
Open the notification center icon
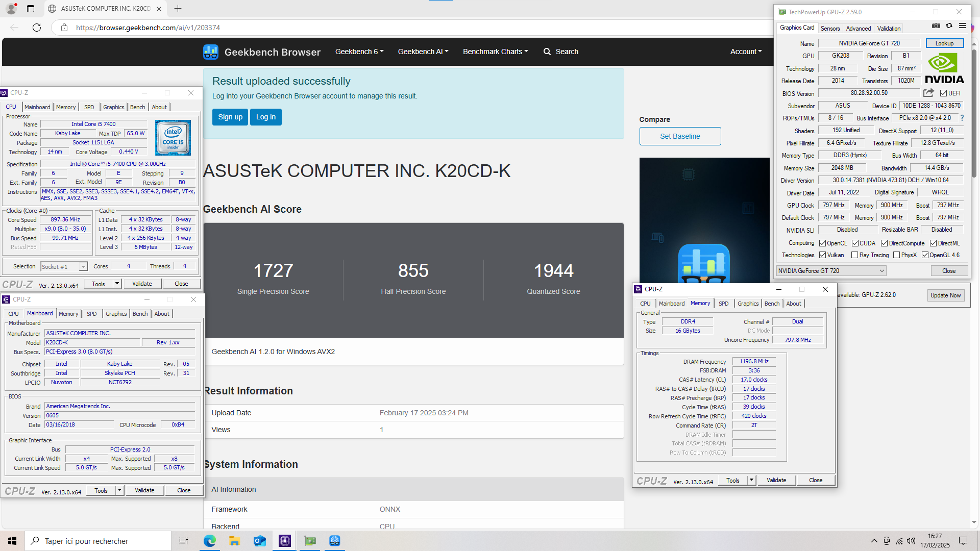(963, 541)
